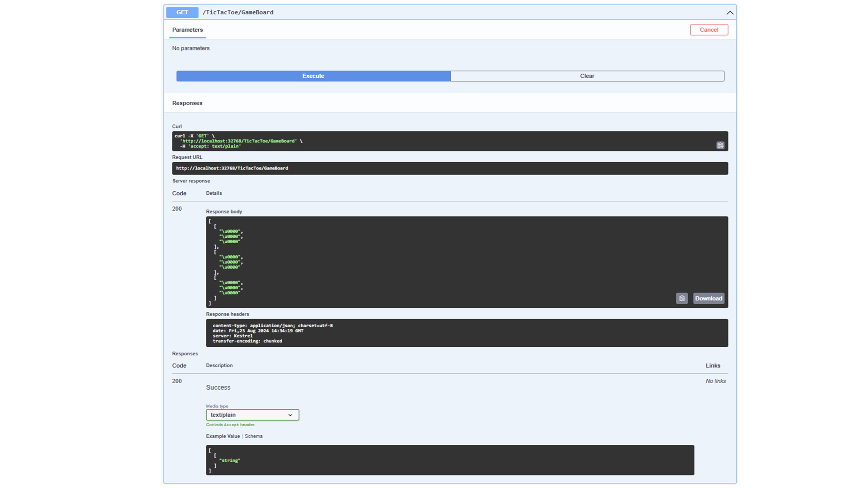Image resolution: width=868 pixels, height=488 pixels.
Task: Click the content-type response header line
Action: point(272,325)
